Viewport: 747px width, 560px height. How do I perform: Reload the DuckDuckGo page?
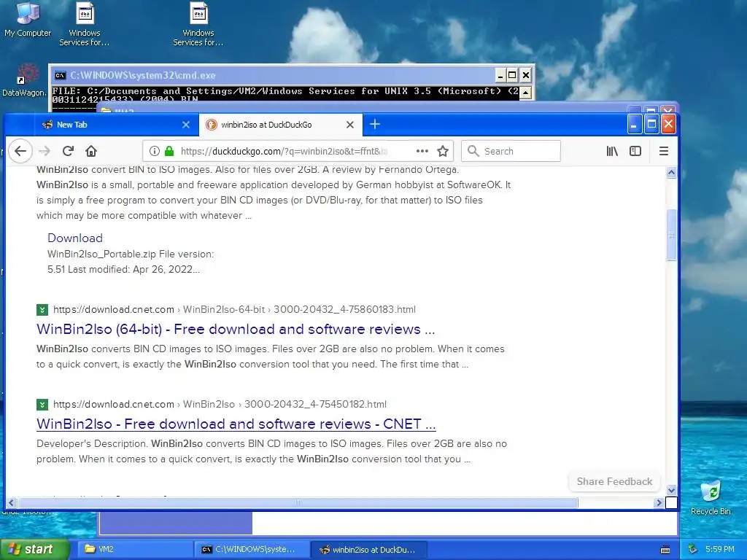pos(68,151)
